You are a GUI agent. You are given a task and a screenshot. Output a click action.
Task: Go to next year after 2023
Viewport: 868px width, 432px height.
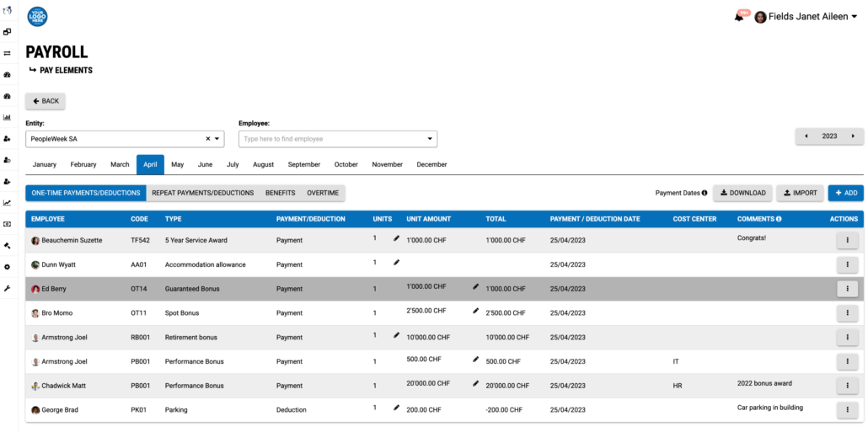853,136
